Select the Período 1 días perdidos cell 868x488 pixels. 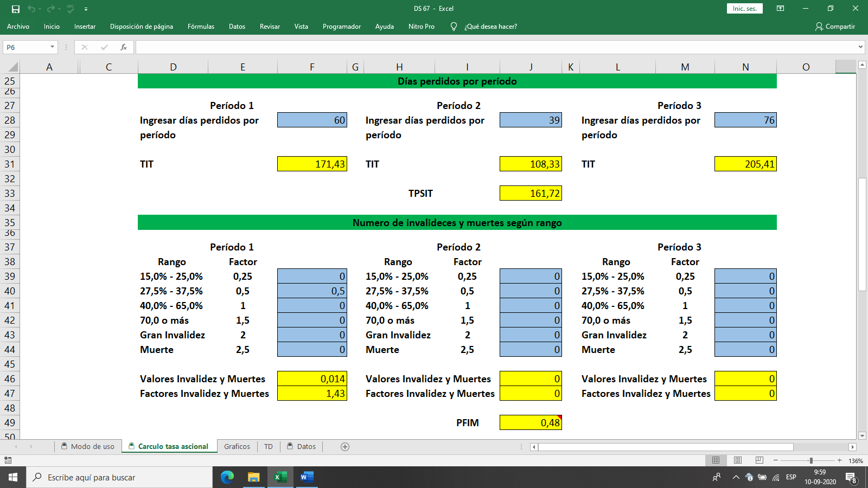coord(312,120)
